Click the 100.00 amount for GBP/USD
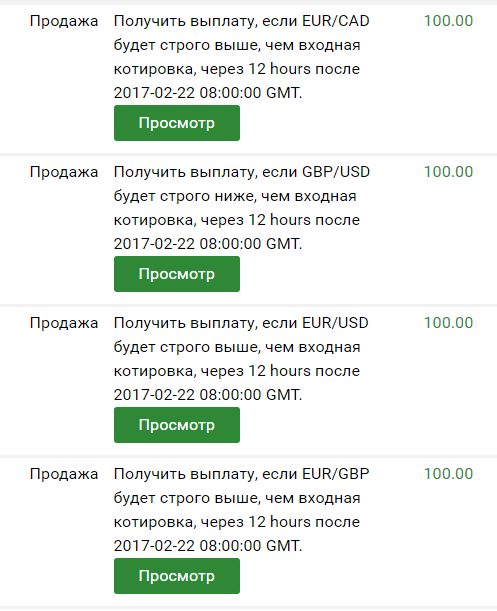 [448, 172]
